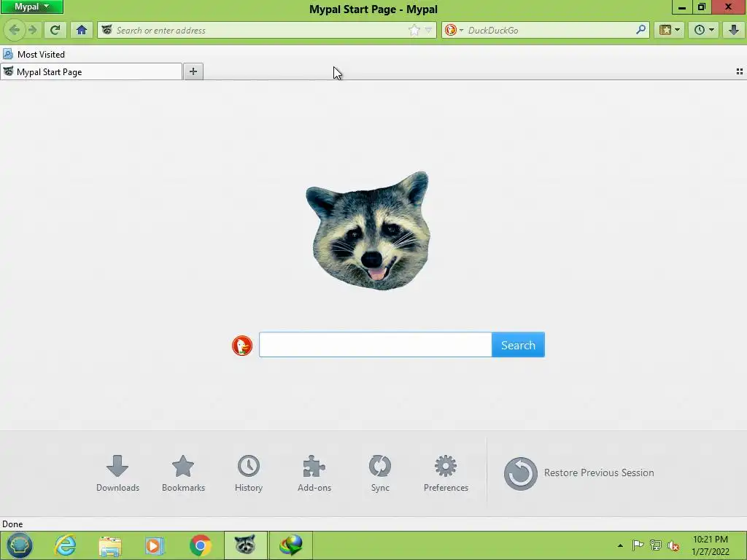Screen dimensions: 747x560
Task: Open the Mypal application menu
Action: click(x=31, y=7)
